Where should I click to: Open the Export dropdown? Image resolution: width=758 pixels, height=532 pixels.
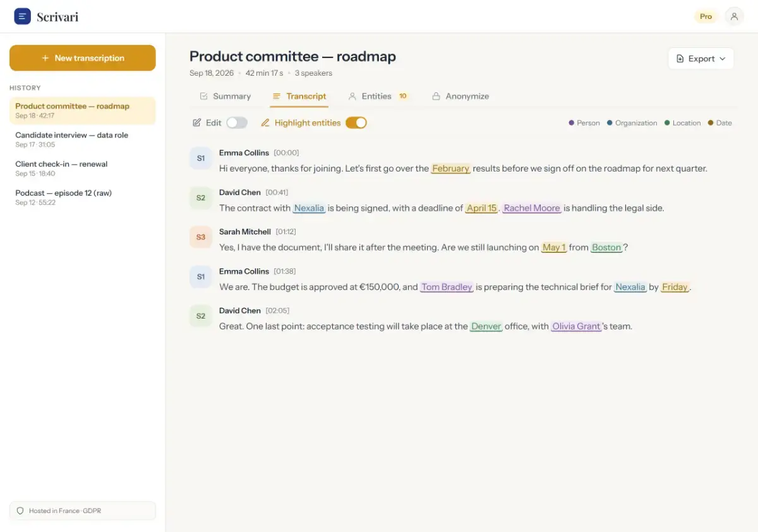[701, 59]
